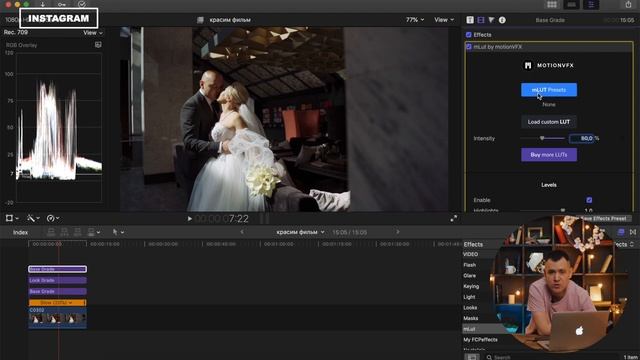Click the full screen viewer arrows icon
640x360 pixels.
pyautogui.click(x=453, y=219)
